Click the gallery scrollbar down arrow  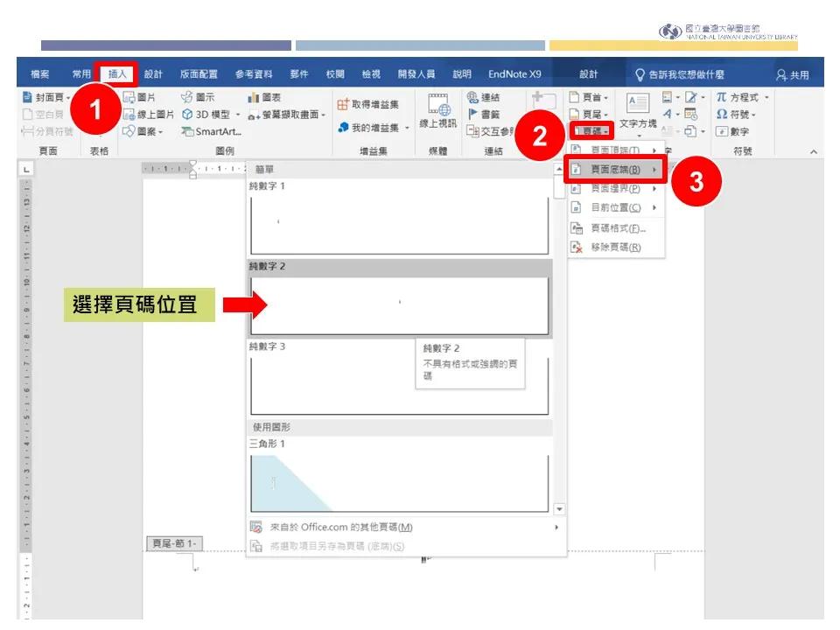tap(558, 510)
